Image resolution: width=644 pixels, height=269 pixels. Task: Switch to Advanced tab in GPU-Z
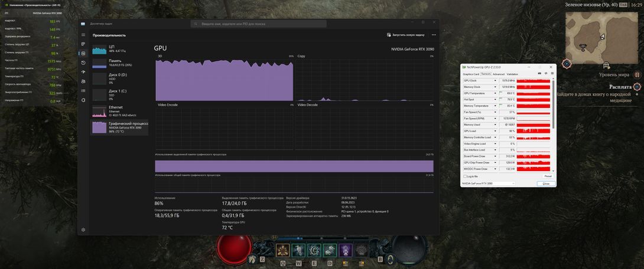498,74
